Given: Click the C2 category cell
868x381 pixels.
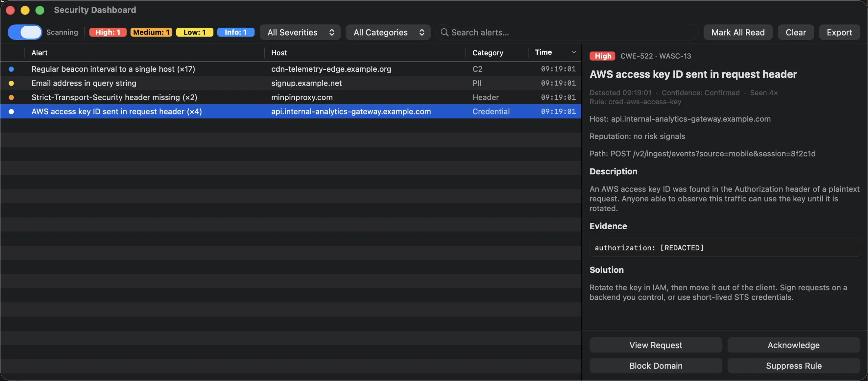Looking at the screenshot, I should click(x=477, y=69).
